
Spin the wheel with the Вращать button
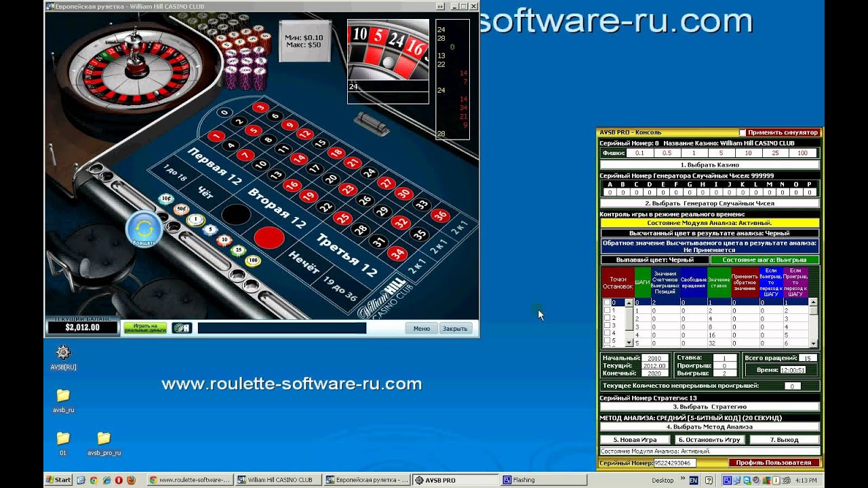(144, 228)
